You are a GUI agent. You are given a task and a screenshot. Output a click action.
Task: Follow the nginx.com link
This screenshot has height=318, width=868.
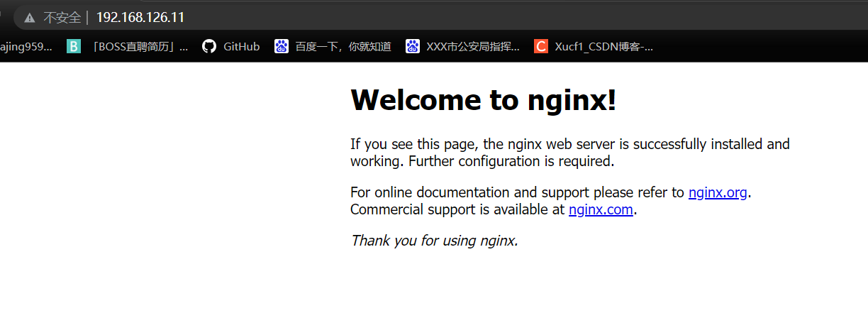click(601, 209)
